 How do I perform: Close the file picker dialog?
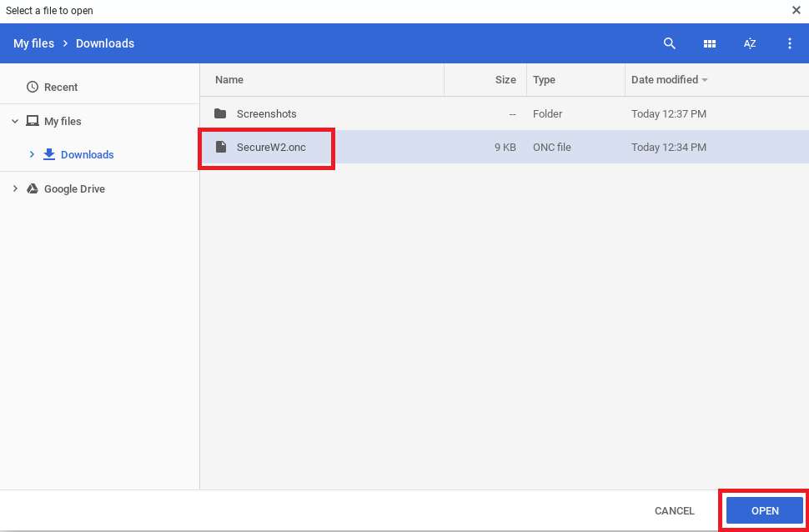[x=796, y=10]
